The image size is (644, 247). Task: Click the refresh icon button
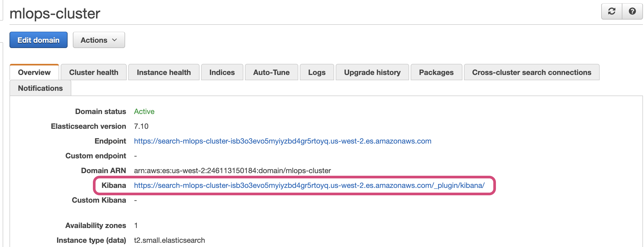tap(612, 11)
